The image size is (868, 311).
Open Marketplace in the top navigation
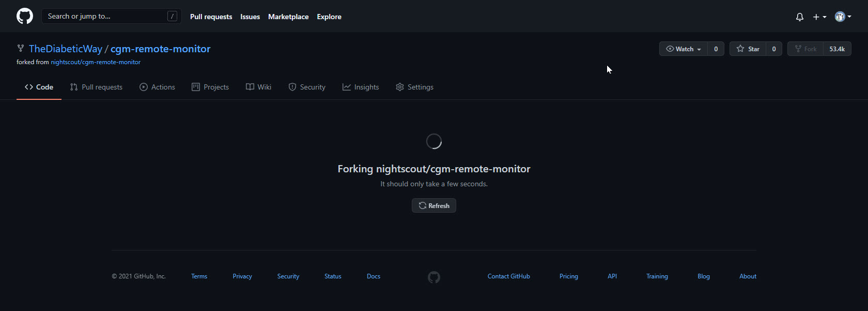(288, 17)
